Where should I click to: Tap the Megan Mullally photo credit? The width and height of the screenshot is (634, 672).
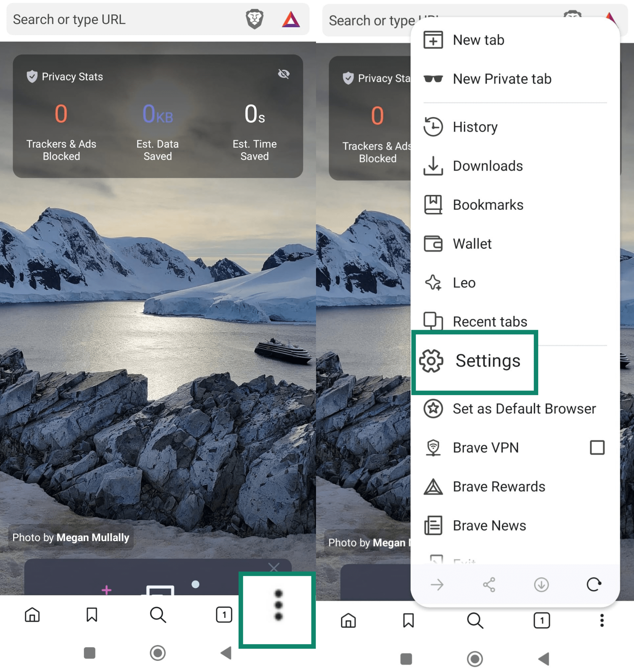tap(71, 537)
